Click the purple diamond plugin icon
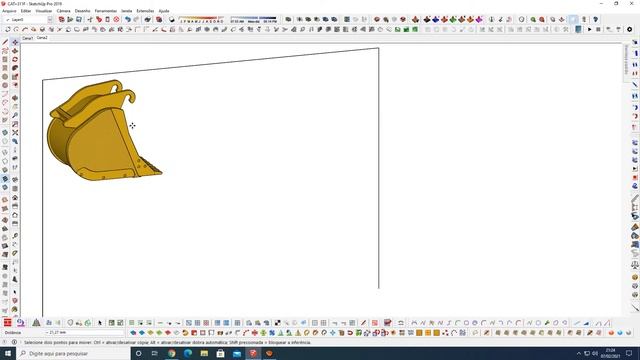Viewport: 640px width, 360px height. tap(479, 20)
